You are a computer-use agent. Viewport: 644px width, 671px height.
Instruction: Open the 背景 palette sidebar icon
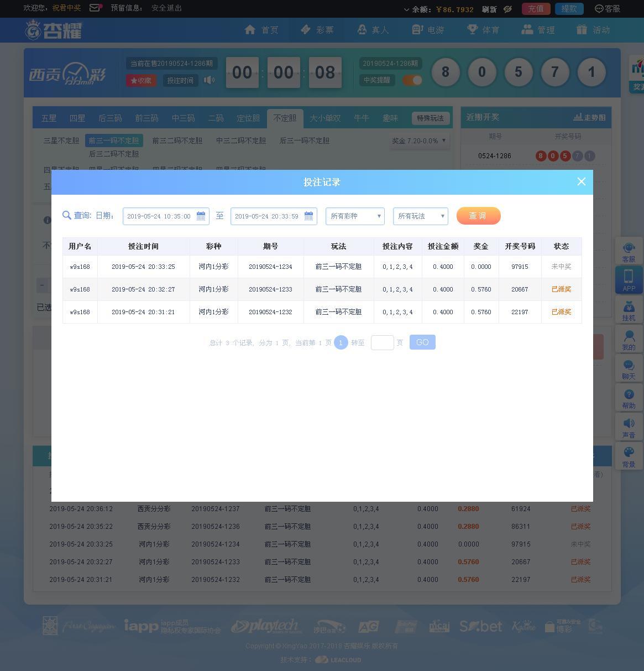click(629, 456)
